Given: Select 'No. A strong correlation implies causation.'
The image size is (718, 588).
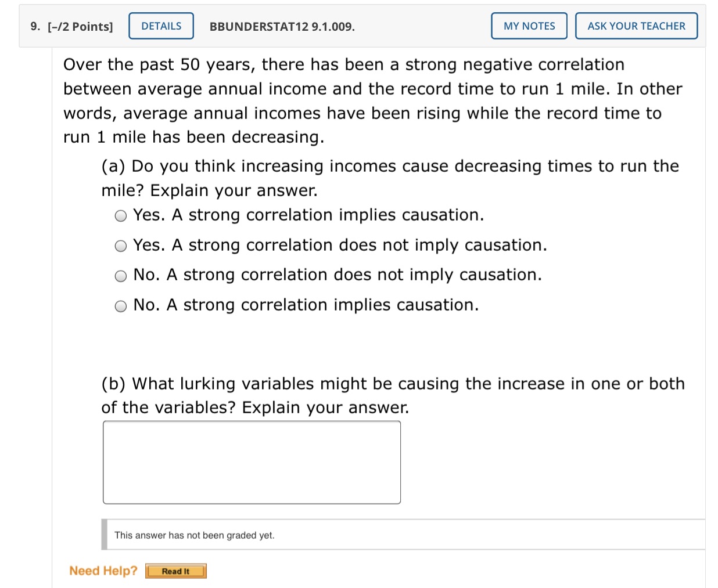Looking at the screenshot, I should point(120,306).
